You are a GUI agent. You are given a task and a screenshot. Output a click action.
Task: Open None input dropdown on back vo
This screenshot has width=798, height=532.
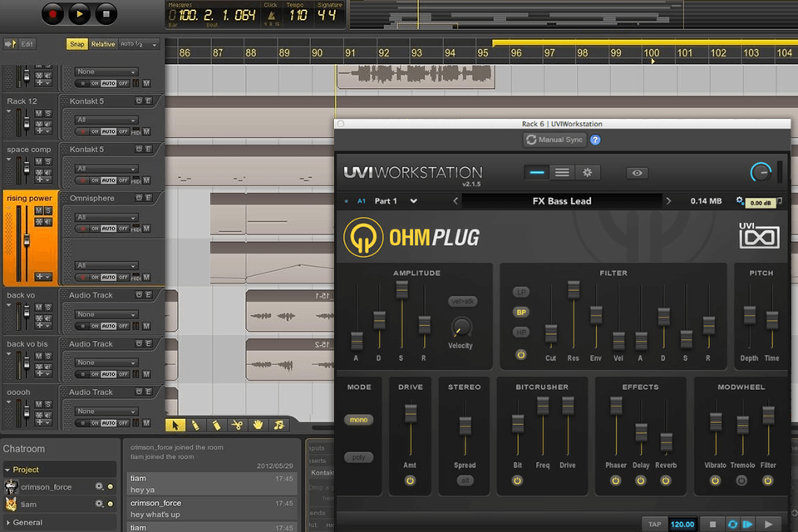[106, 314]
